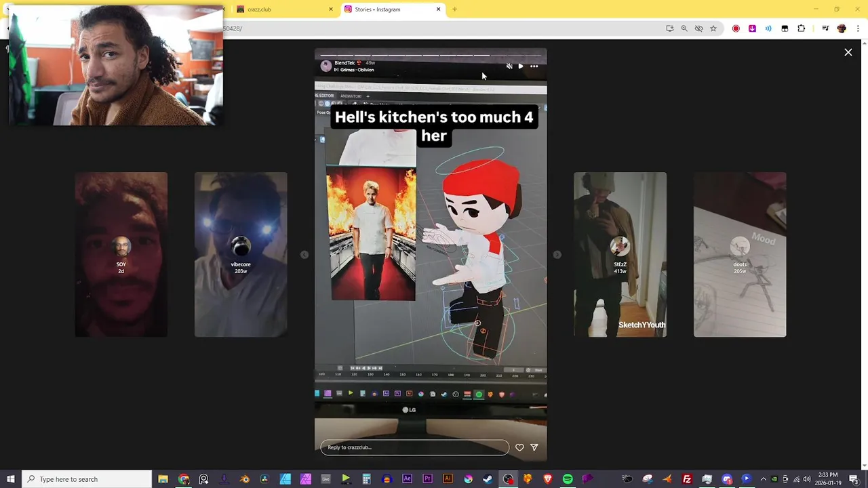Open the Windows Start menu

pyautogui.click(x=10, y=479)
